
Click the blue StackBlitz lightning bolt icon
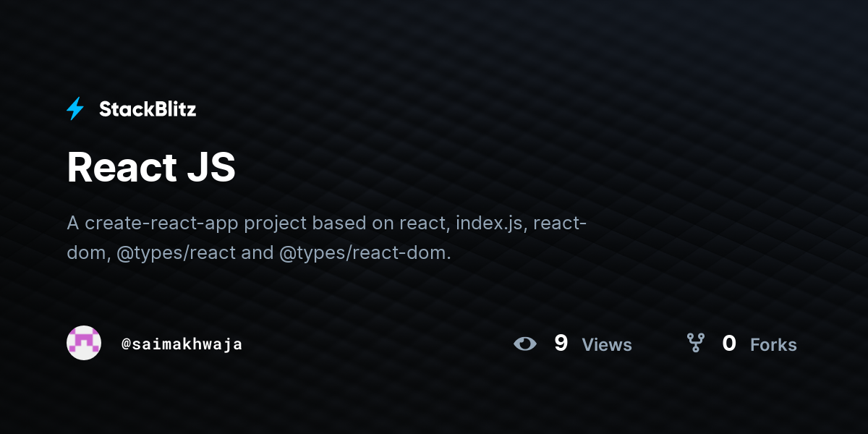(x=75, y=109)
